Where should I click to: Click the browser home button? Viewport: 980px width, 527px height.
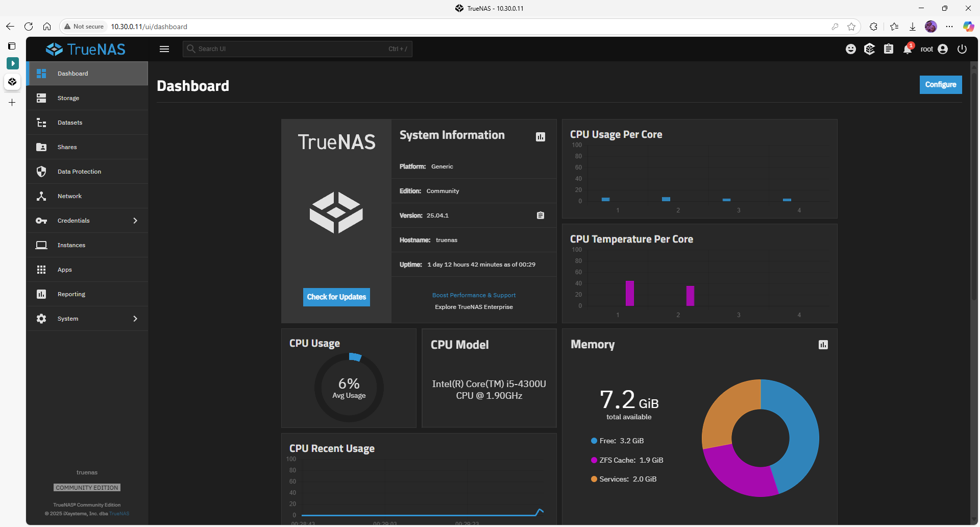[47, 27]
